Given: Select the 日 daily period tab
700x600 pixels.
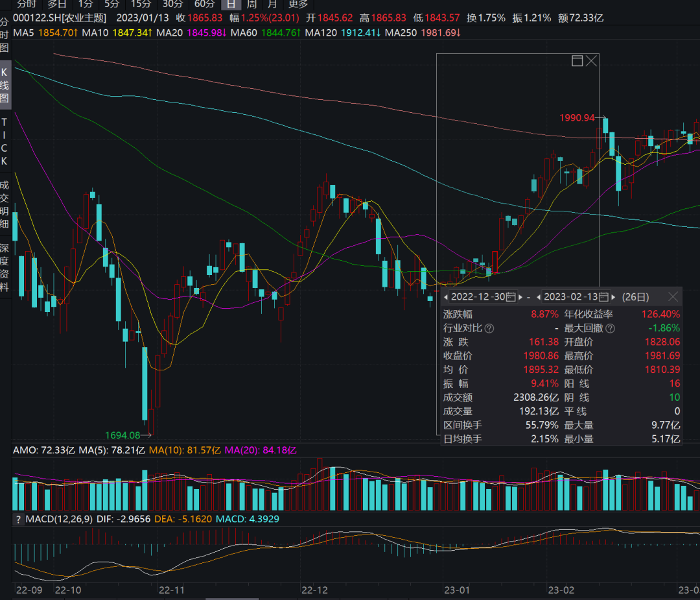Looking at the screenshot, I should 231,5.
